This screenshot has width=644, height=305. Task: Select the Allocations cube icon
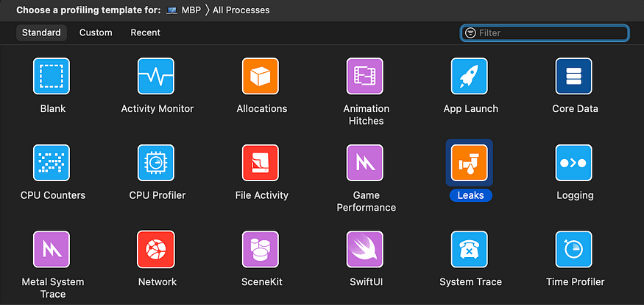[261, 76]
